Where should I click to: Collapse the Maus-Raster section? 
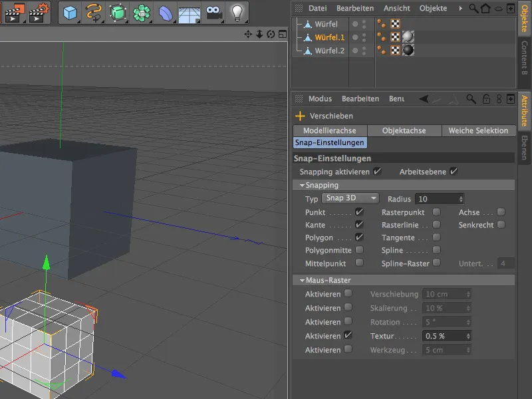click(x=303, y=281)
